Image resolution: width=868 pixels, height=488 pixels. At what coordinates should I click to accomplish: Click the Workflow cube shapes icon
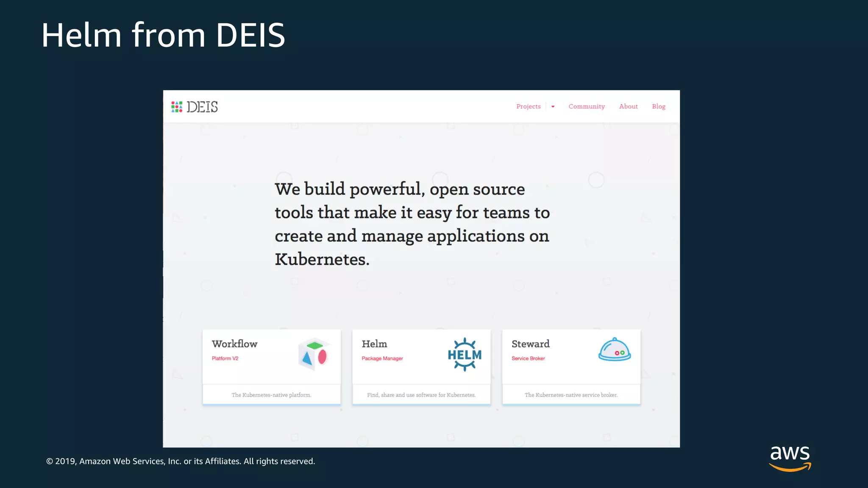[x=314, y=354]
